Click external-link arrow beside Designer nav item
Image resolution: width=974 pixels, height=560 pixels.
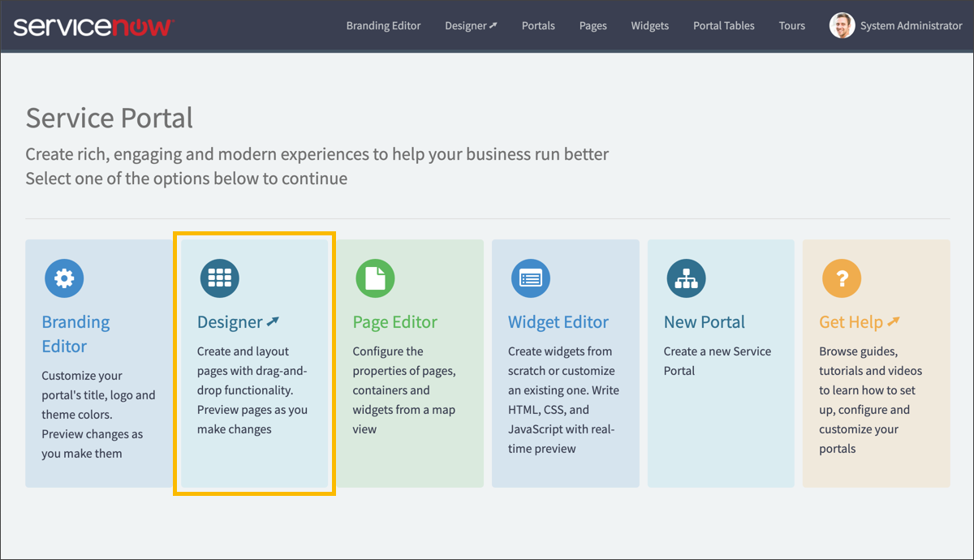[x=493, y=26]
